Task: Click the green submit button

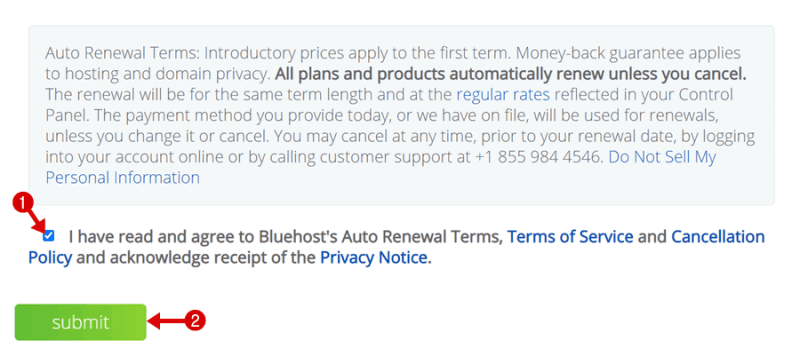Action: pos(81,322)
